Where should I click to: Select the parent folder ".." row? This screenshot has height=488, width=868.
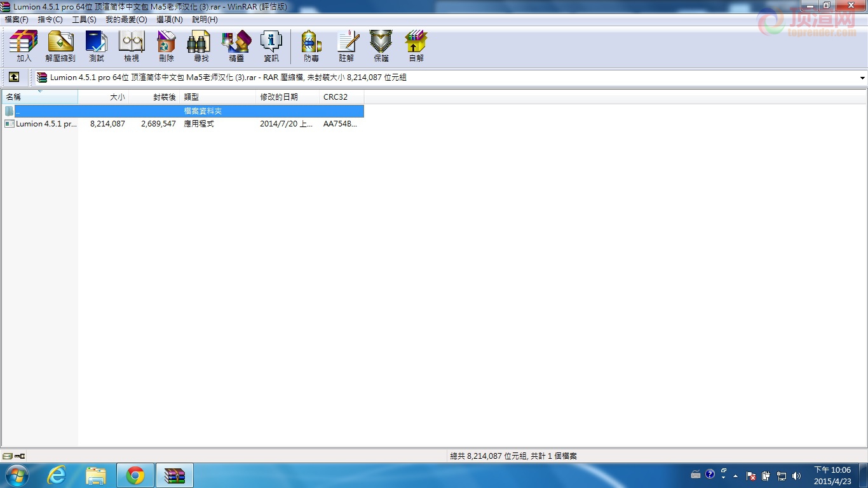183,111
